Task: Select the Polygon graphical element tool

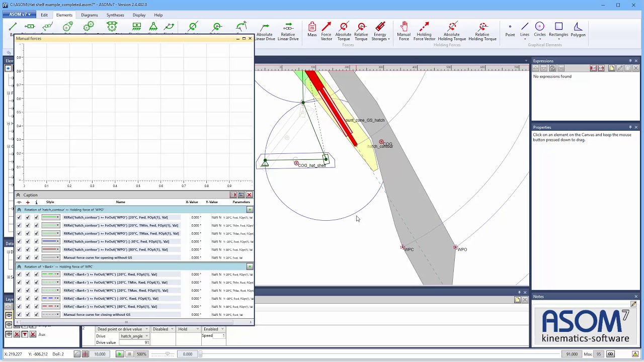Action: [578, 30]
